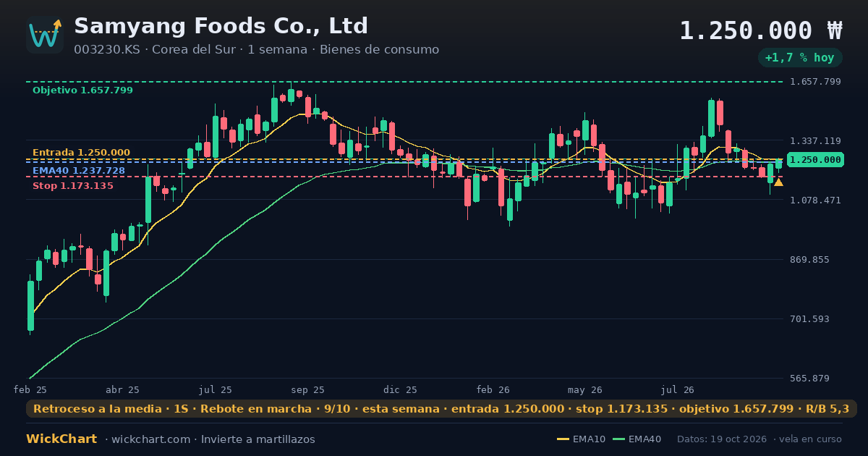Click the "869.855" price axis value
Viewport: 868px width, 456px height.
[809, 260]
